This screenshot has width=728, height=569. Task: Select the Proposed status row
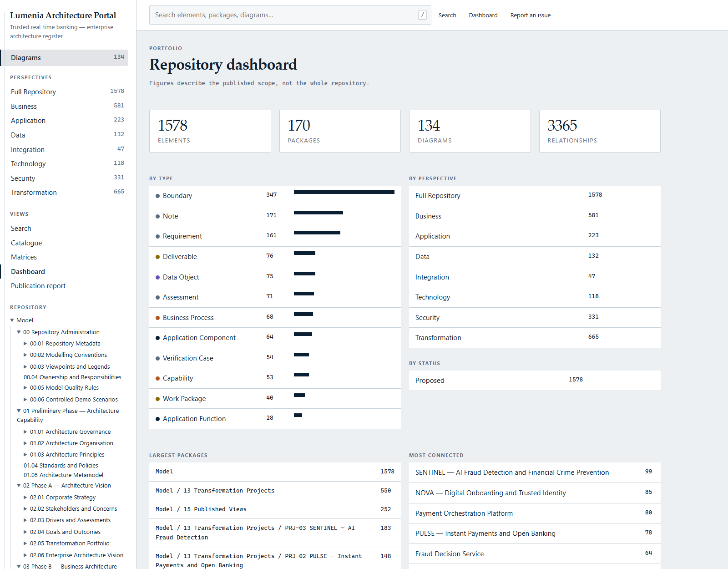pos(535,381)
